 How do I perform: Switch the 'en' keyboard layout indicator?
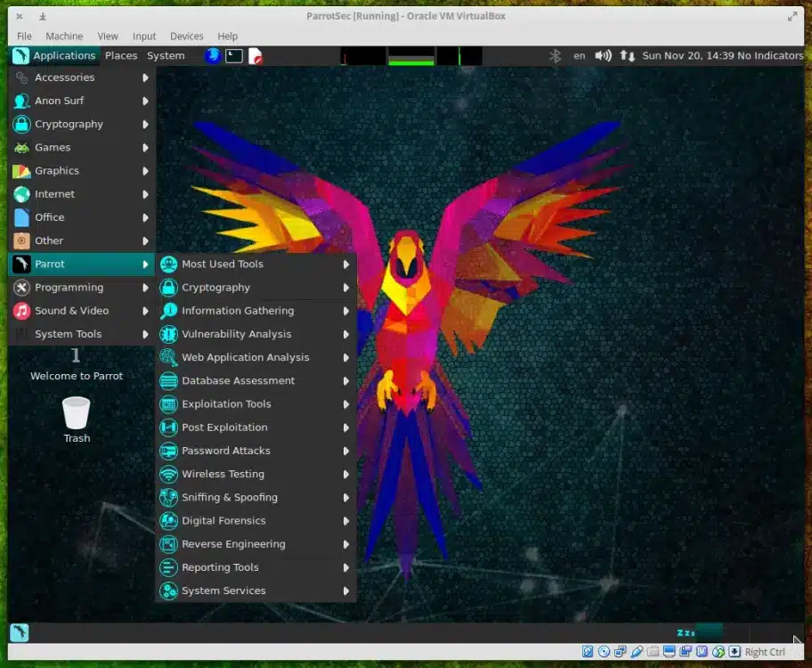coord(579,54)
